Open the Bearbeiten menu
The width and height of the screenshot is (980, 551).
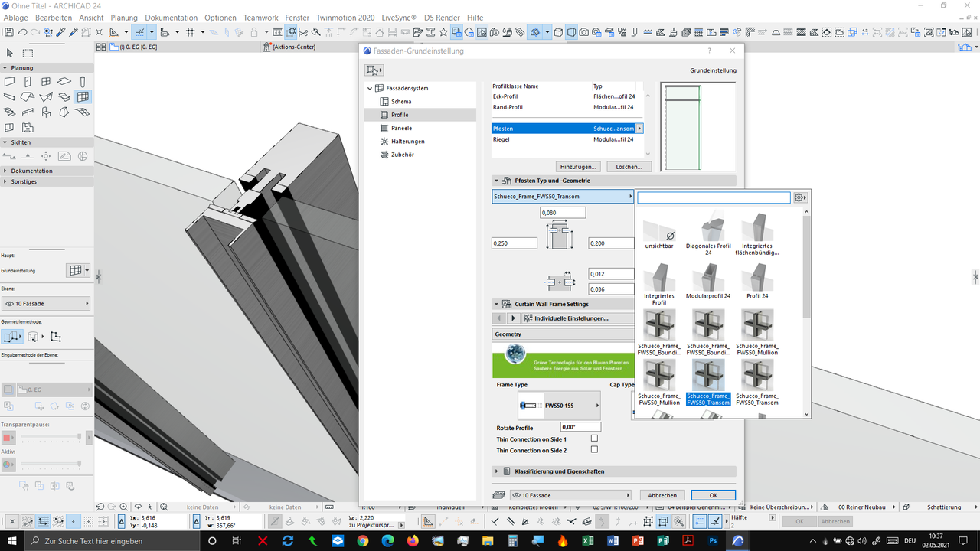[x=54, y=18]
